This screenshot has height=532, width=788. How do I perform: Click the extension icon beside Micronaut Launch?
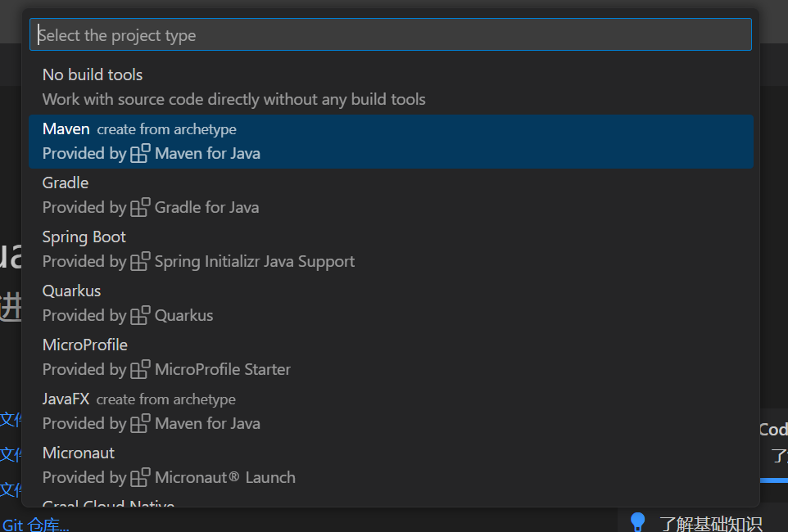coord(140,477)
